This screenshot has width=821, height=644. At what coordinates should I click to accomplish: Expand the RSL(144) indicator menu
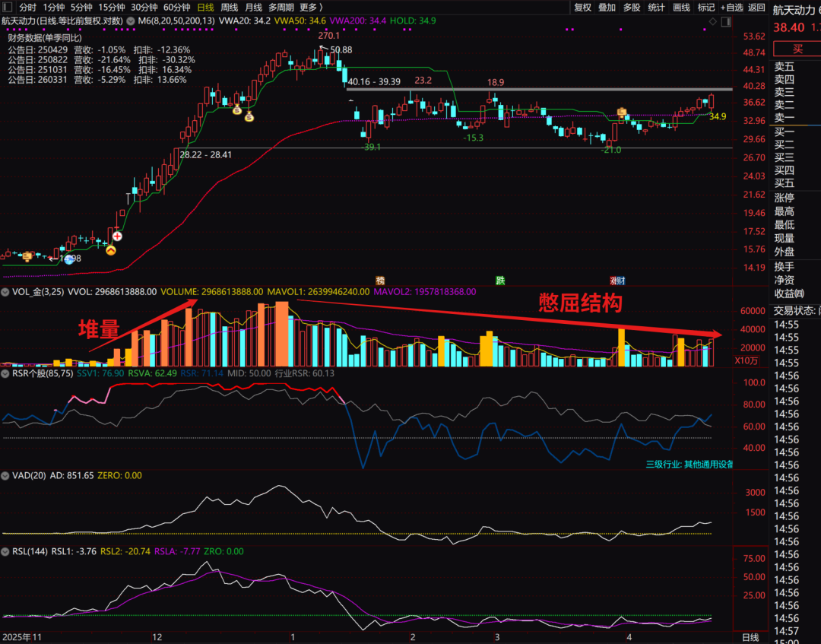[5, 551]
